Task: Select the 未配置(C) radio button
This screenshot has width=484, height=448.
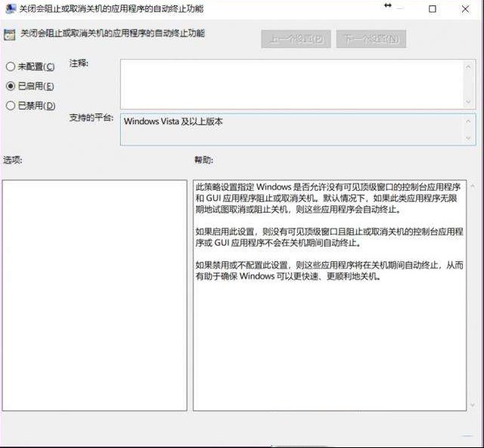Action: click(x=11, y=67)
